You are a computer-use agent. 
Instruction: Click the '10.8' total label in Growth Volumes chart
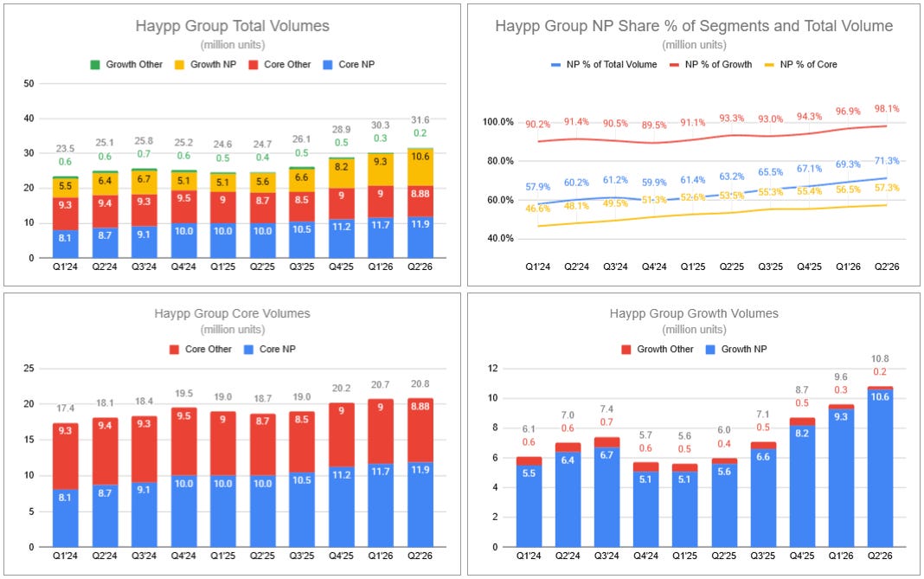coord(880,359)
